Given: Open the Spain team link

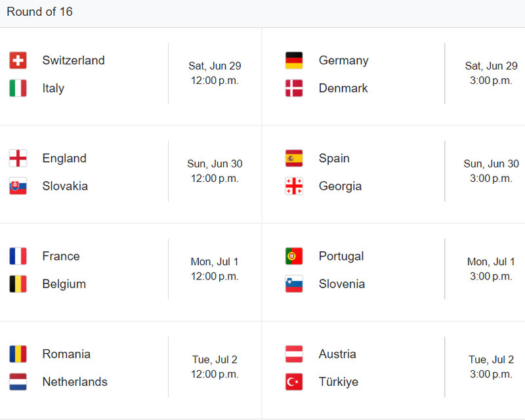Looking at the screenshot, I should (334, 158).
